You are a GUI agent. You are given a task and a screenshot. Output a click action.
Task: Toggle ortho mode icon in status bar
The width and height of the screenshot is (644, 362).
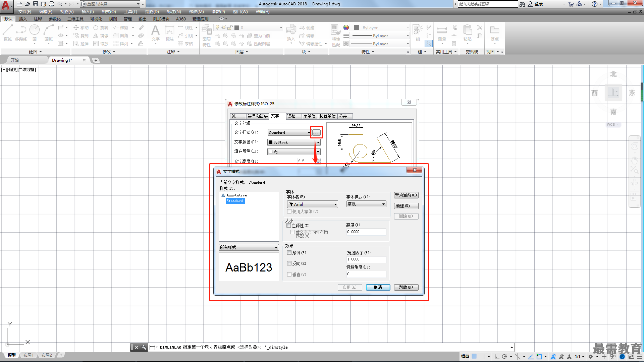[497, 357]
